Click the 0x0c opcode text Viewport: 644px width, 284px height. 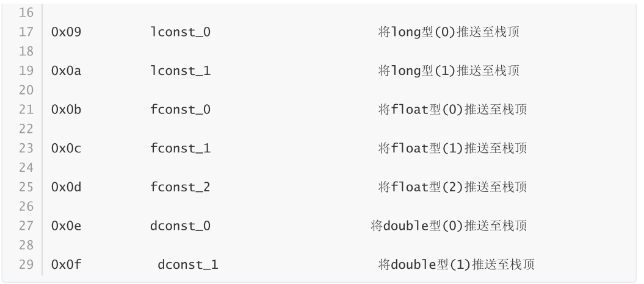coord(67,148)
